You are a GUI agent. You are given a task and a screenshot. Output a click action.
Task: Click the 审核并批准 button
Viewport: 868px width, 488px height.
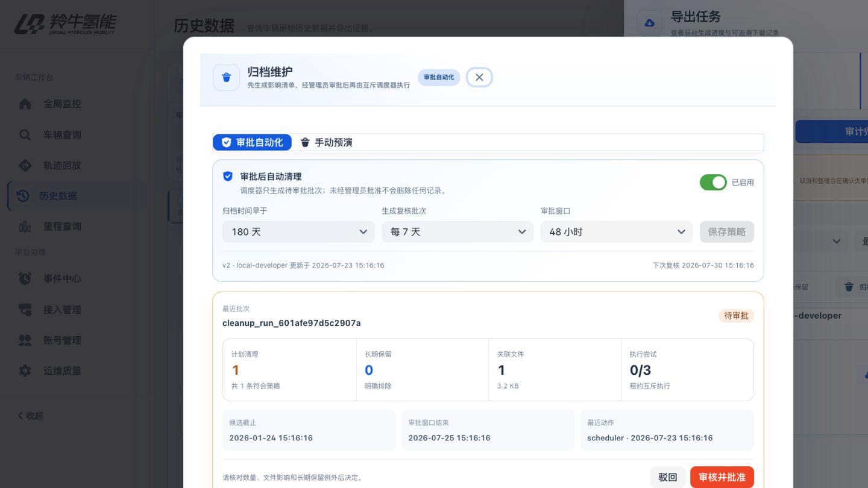722,477
